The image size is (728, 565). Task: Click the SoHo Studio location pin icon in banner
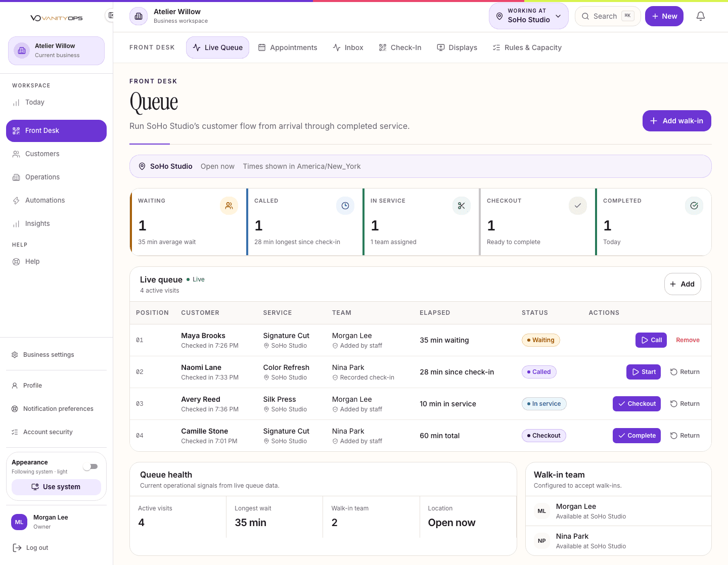142,166
